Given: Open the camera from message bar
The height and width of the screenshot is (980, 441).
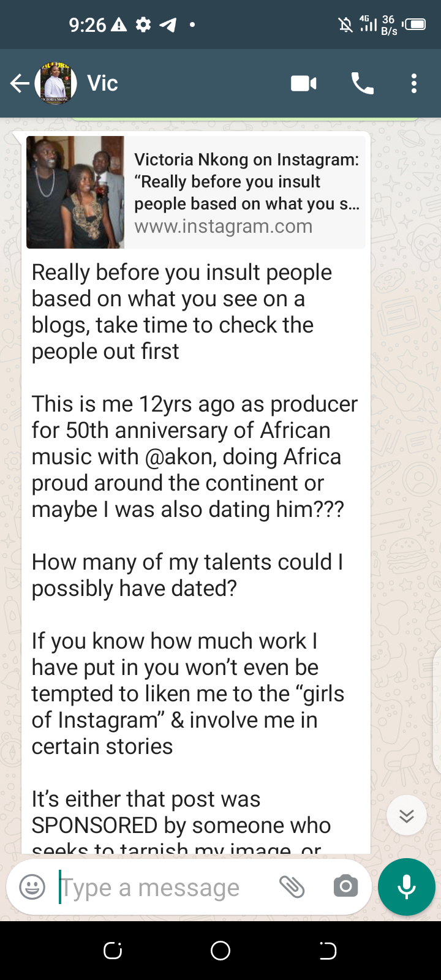Looking at the screenshot, I should click(x=345, y=886).
